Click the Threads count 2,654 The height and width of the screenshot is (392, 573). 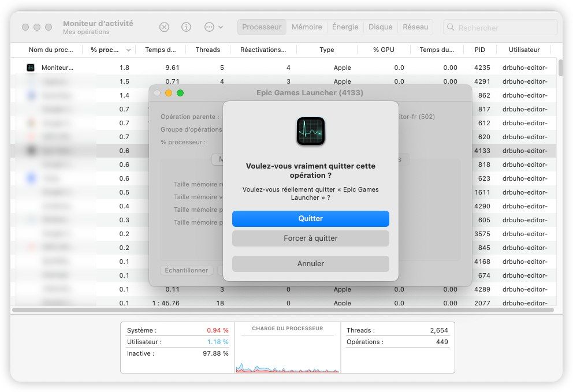tap(439, 330)
